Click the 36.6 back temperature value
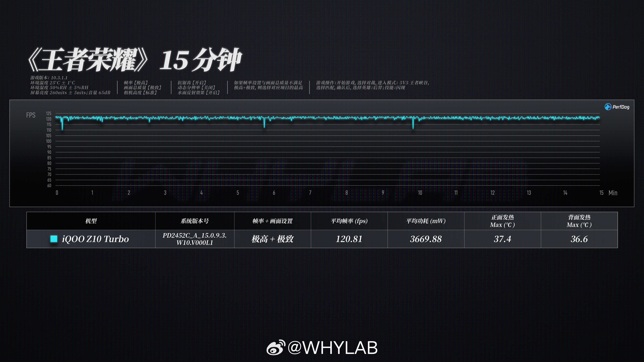The image size is (644, 362). [579, 239]
